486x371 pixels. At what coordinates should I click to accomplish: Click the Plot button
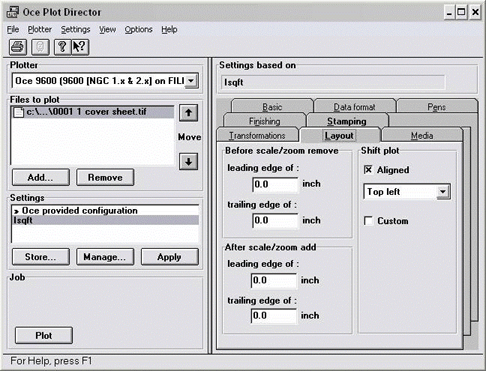coord(44,335)
